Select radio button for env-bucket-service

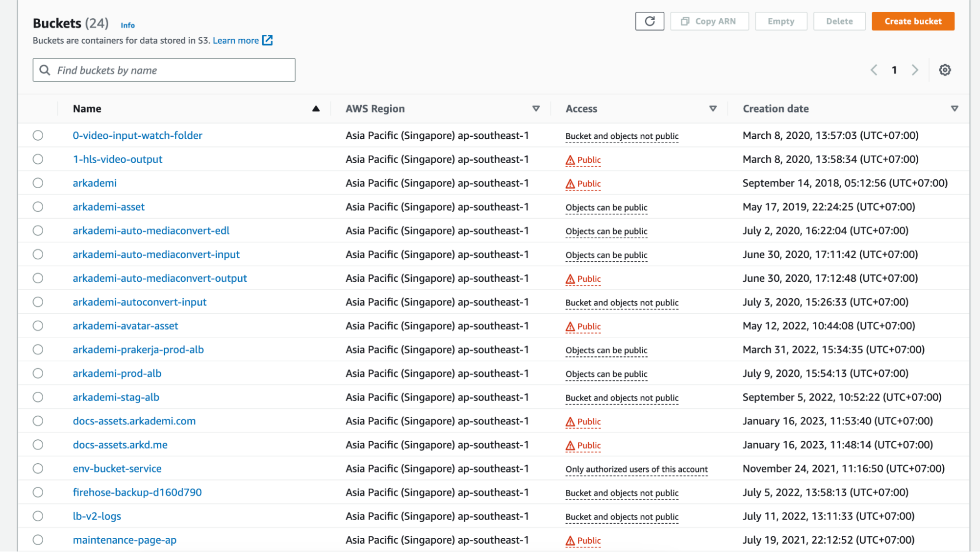[38, 468]
